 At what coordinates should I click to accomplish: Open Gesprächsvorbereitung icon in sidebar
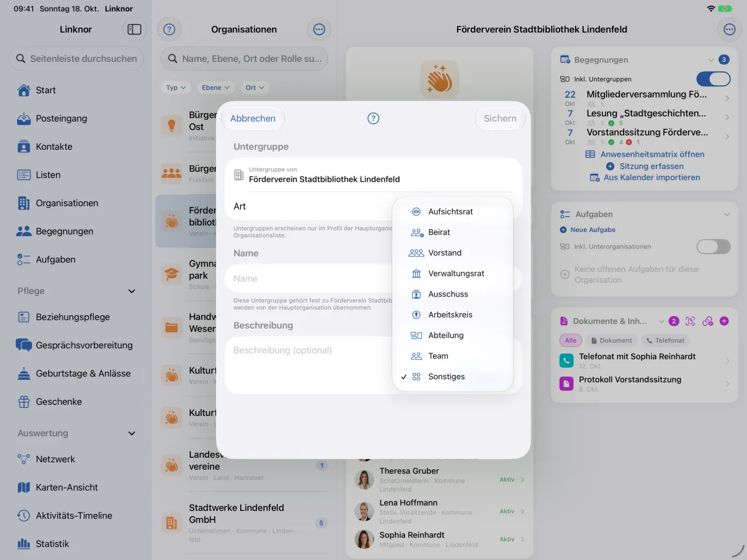coord(24,345)
